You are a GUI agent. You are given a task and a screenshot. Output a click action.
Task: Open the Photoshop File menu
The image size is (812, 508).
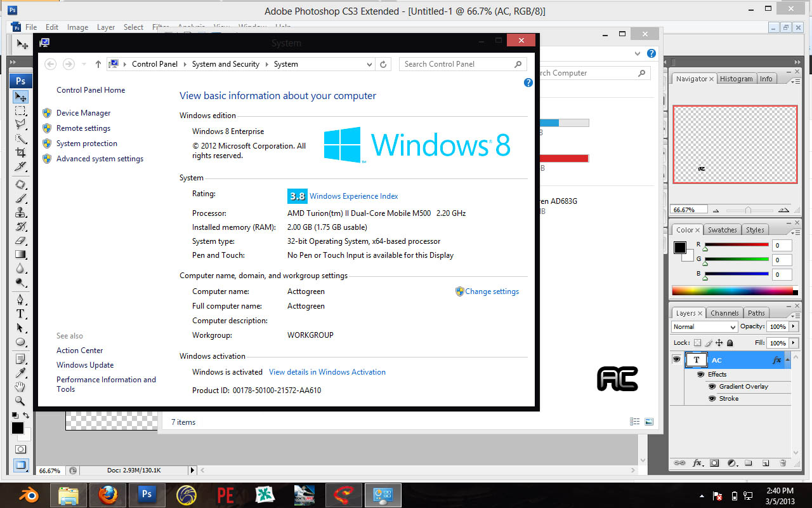31,27
